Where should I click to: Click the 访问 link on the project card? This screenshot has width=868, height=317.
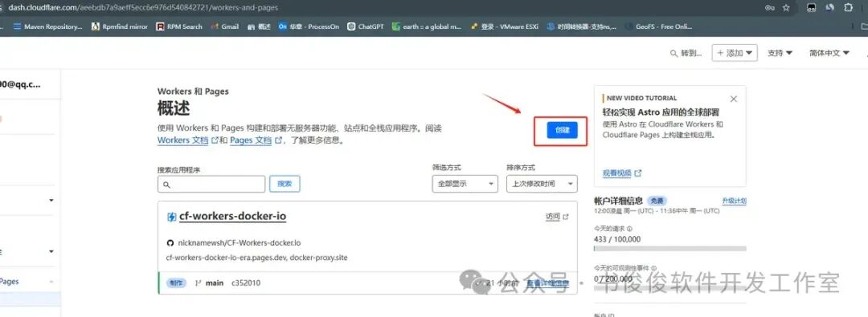tap(552, 217)
